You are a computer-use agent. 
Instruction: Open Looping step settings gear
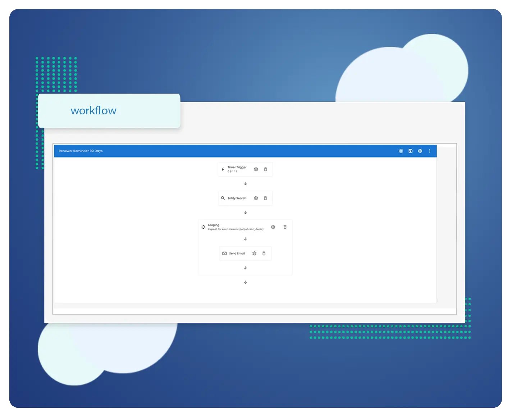(x=273, y=227)
